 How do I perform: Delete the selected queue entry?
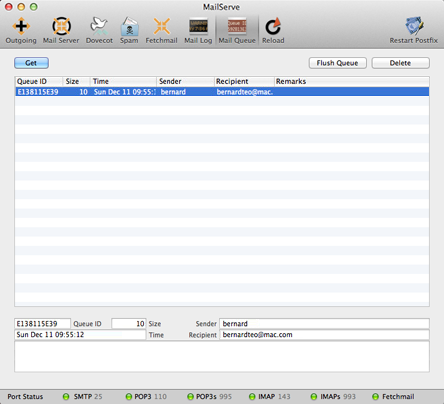point(401,63)
